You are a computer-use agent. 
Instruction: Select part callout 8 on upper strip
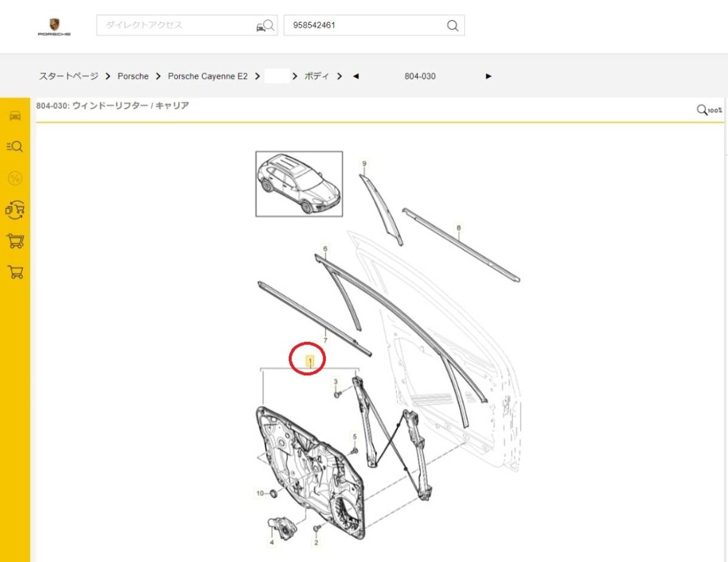459,229
